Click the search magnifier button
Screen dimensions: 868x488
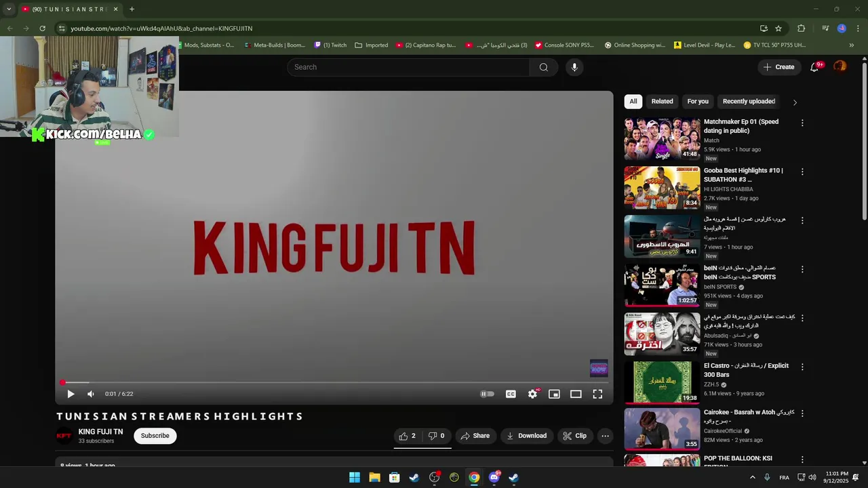point(544,67)
